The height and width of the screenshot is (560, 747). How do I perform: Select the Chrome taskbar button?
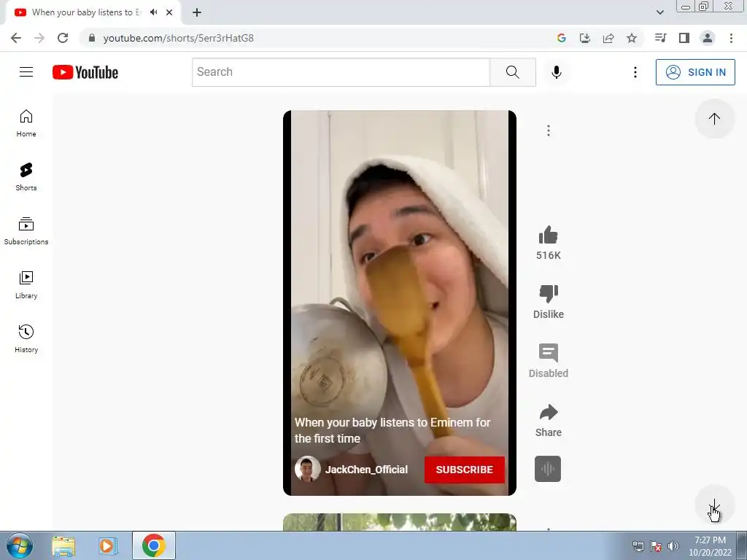click(153, 545)
